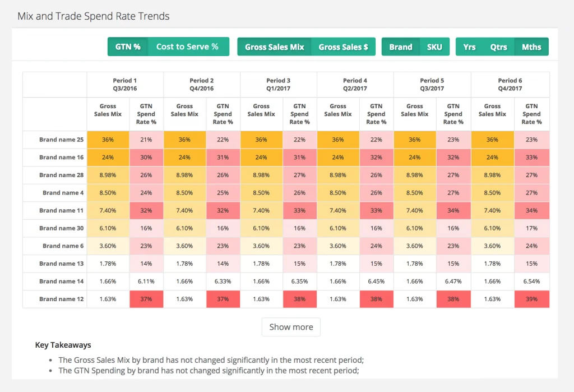Click the Period 3 Q1/2017 column header
The height and width of the screenshot is (392, 574).
tap(279, 85)
